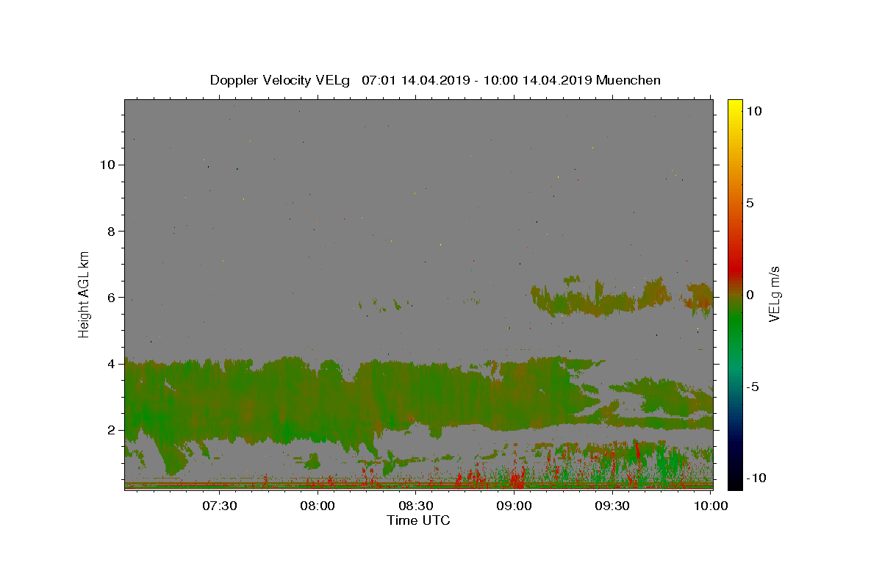Click the x-axis label 'Time UTC'

coord(418,521)
